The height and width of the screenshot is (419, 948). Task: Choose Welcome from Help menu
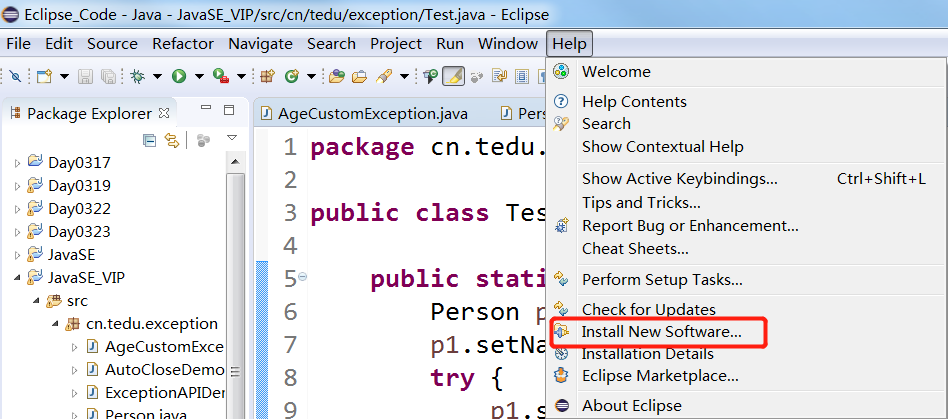pyautogui.click(x=747, y=71)
